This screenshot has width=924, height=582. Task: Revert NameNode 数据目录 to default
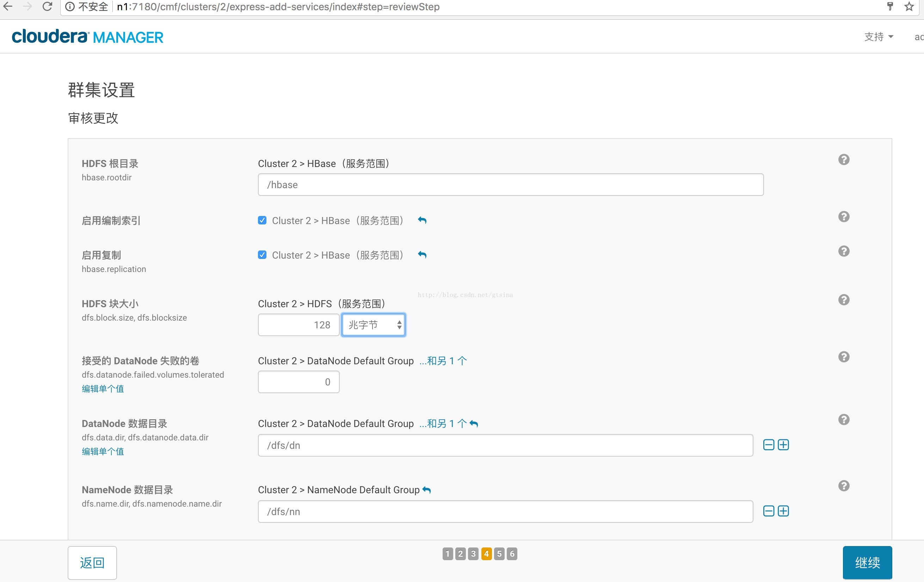426,490
